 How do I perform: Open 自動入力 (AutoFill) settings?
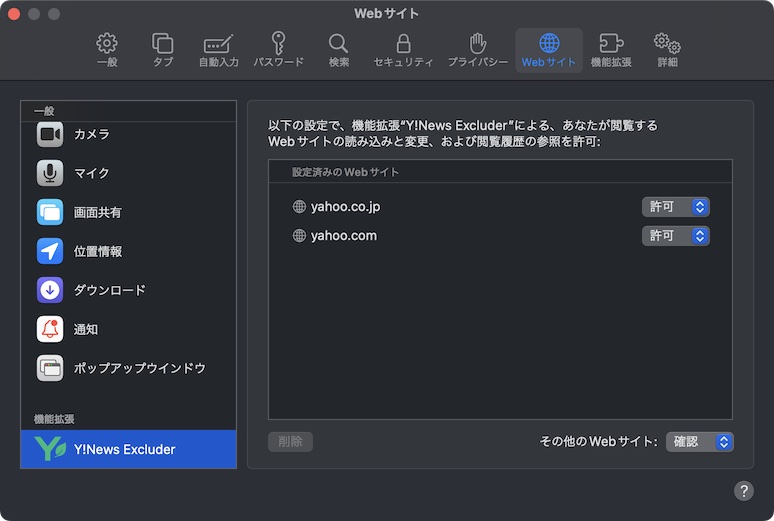(218, 50)
